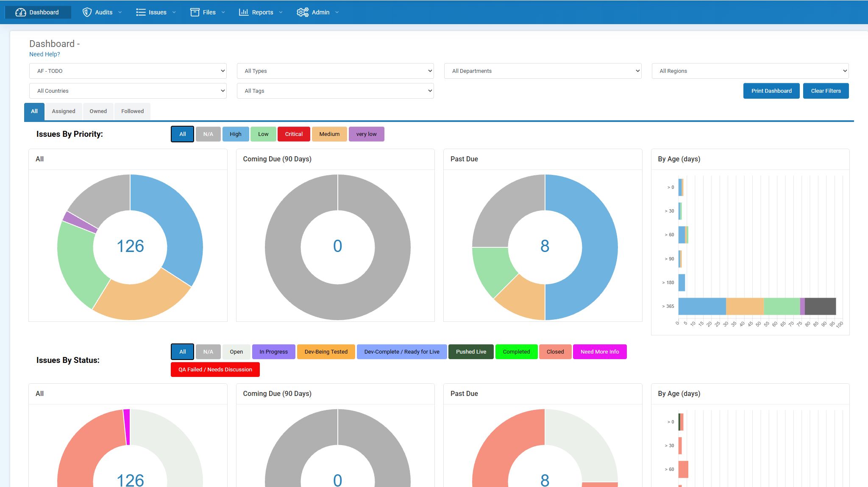Filter by Pushed Live status
The image size is (868, 487).
click(x=471, y=352)
